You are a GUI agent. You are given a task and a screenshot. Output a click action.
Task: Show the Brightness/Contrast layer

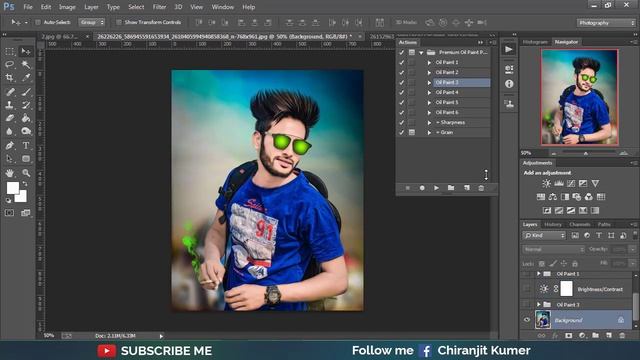tap(527, 289)
